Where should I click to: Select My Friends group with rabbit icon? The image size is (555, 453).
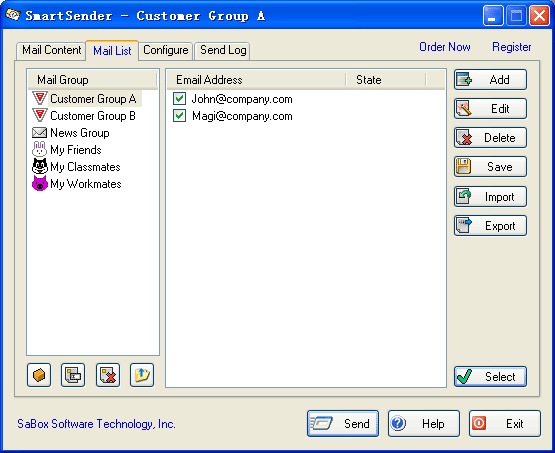point(67,150)
